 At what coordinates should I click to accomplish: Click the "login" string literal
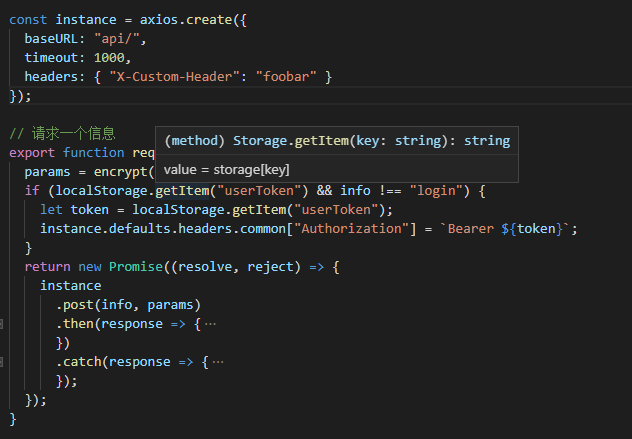[436, 191]
